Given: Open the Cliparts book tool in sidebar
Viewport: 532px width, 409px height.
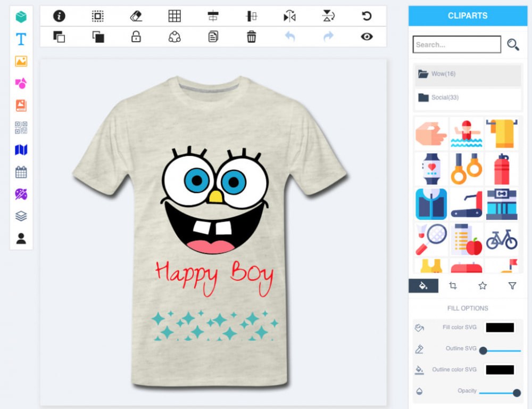Looking at the screenshot, I should (21, 105).
